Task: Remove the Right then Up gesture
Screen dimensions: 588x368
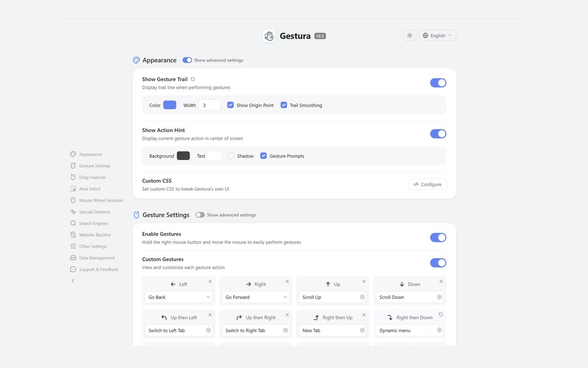Action: (364, 315)
